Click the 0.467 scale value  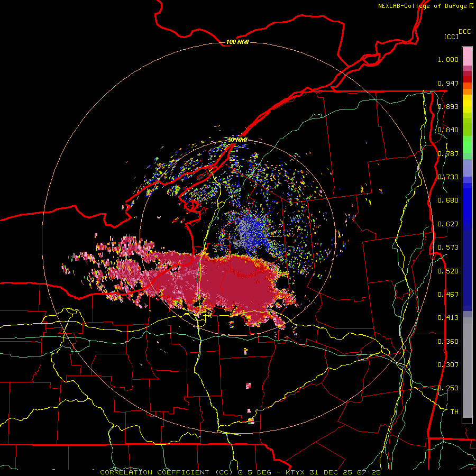click(448, 295)
